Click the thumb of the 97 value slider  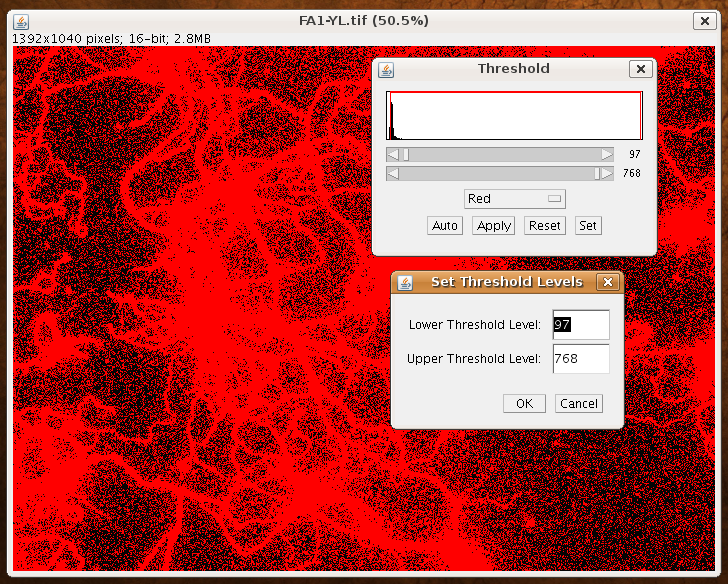[x=405, y=155]
